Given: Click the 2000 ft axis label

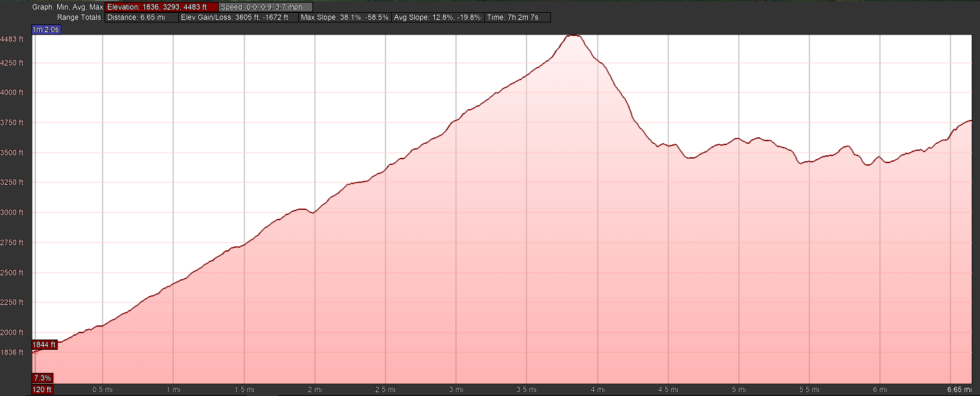Looking at the screenshot, I should [12, 332].
